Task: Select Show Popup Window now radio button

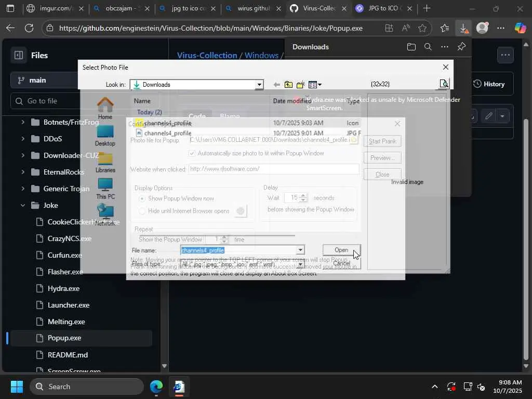Action: [142, 198]
